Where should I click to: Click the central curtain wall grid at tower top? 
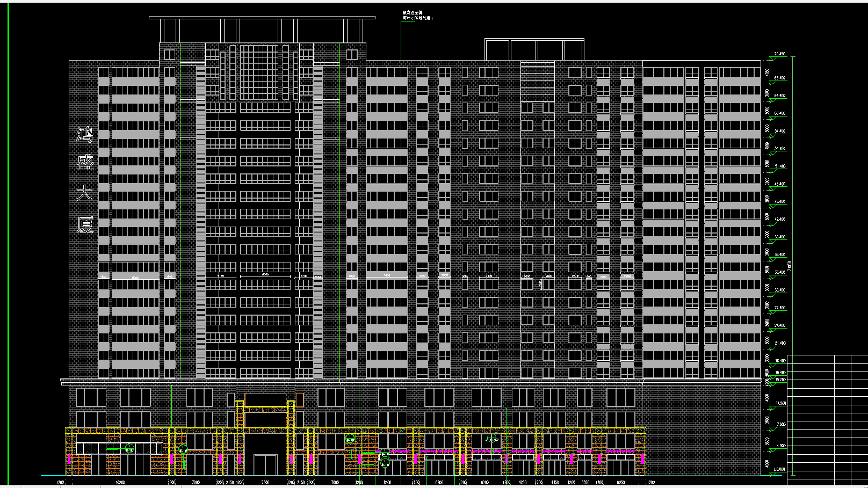pyautogui.click(x=259, y=72)
